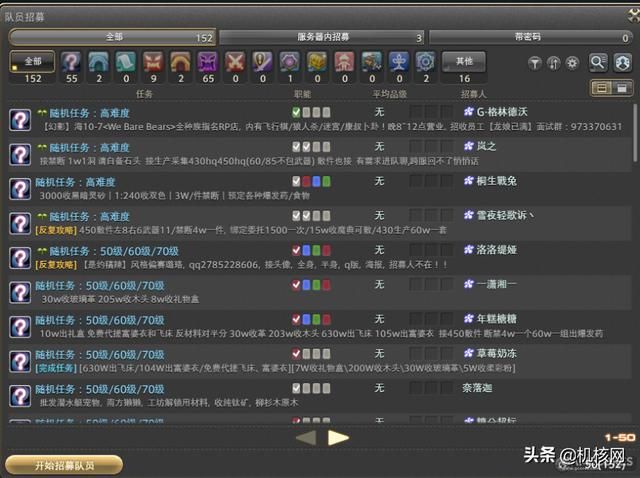Click 开始招募队员 button
640x478 pixels.
64,465
